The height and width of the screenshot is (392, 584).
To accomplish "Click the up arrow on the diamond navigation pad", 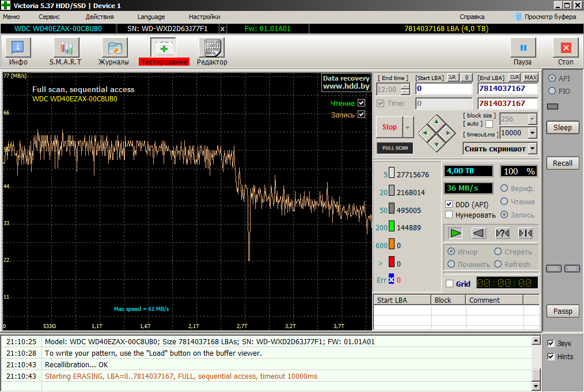I will [x=436, y=122].
